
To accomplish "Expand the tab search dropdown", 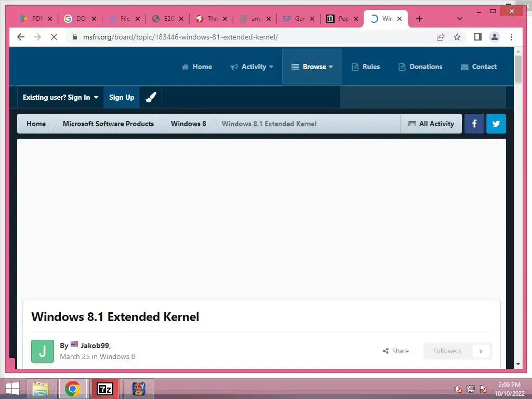I will point(460,19).
